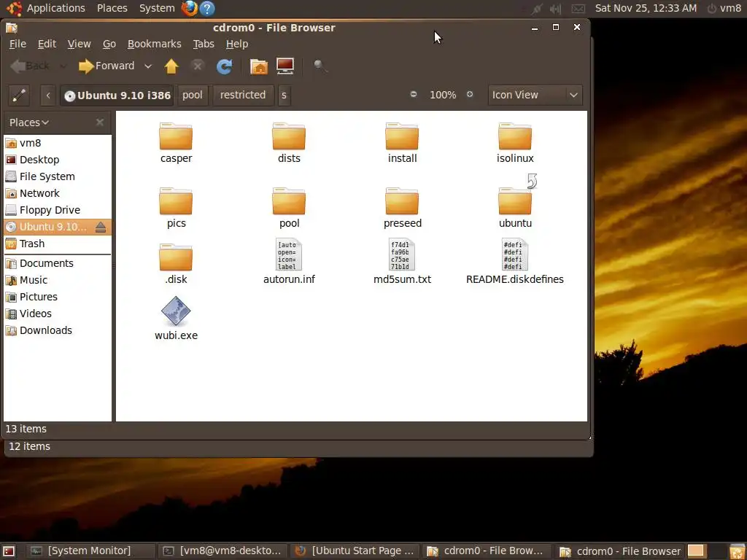747x560 pixels.
Task: Click the Up folder arrow icon
Action: click(171, 66)
